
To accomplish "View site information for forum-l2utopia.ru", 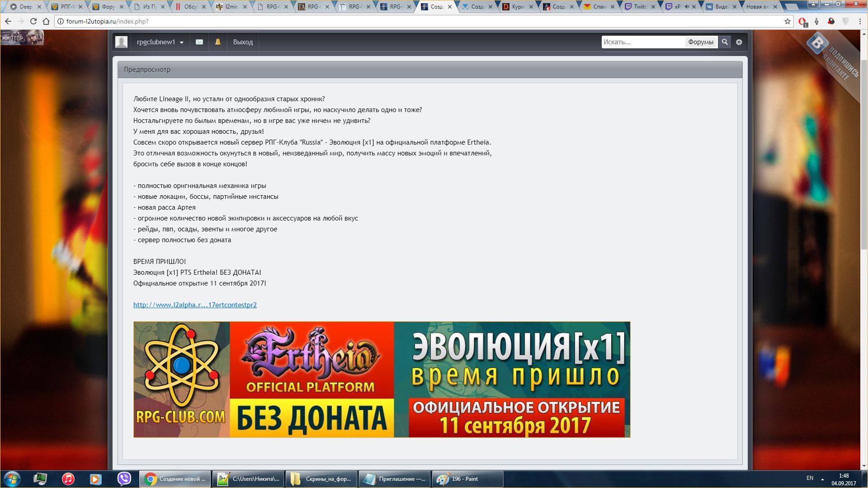I will [61, 21].
